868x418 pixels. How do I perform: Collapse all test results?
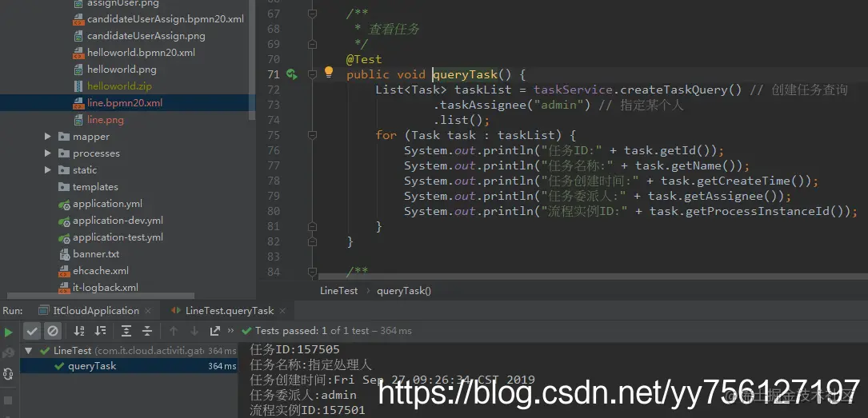(x=146, y=331)
